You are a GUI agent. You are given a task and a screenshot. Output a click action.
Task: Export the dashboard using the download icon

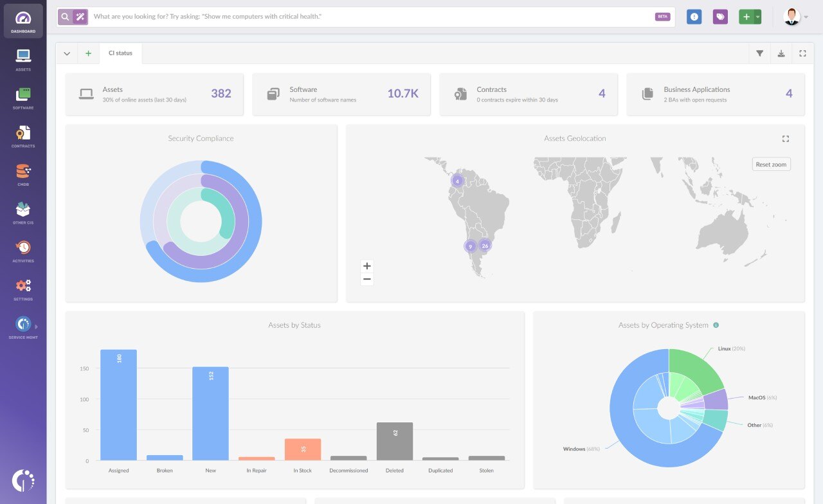[x=781, y=53]
